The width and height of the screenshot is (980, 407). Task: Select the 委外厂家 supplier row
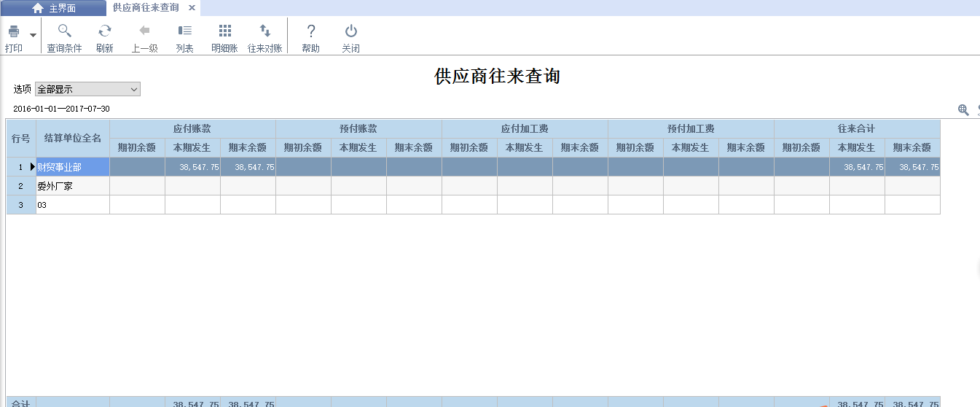[x=72, y=186]
